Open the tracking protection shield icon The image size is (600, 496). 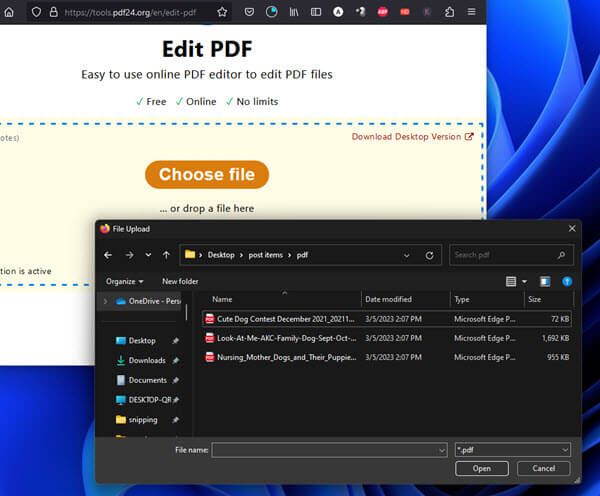[x=36, y=12]
